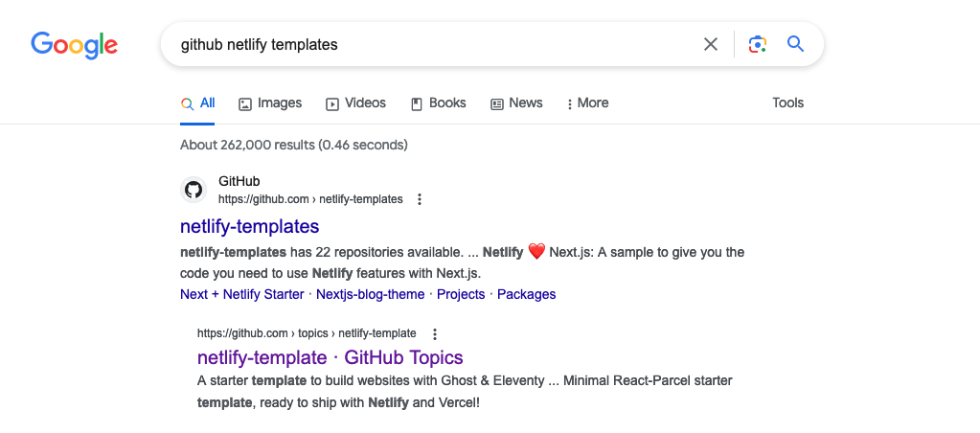This screenshot has height=433, width=980.
Task: Click the Google logo
Action: click(x=74, y=45)
